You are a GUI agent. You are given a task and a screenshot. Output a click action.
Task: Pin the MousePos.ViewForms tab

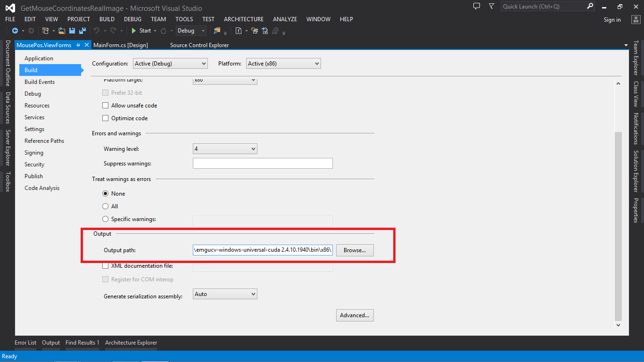pos(78,45)
